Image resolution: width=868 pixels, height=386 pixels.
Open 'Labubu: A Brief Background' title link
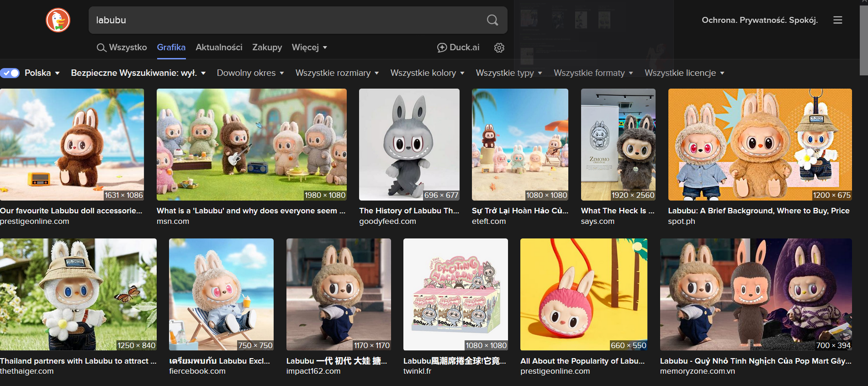tap(759, 211)
